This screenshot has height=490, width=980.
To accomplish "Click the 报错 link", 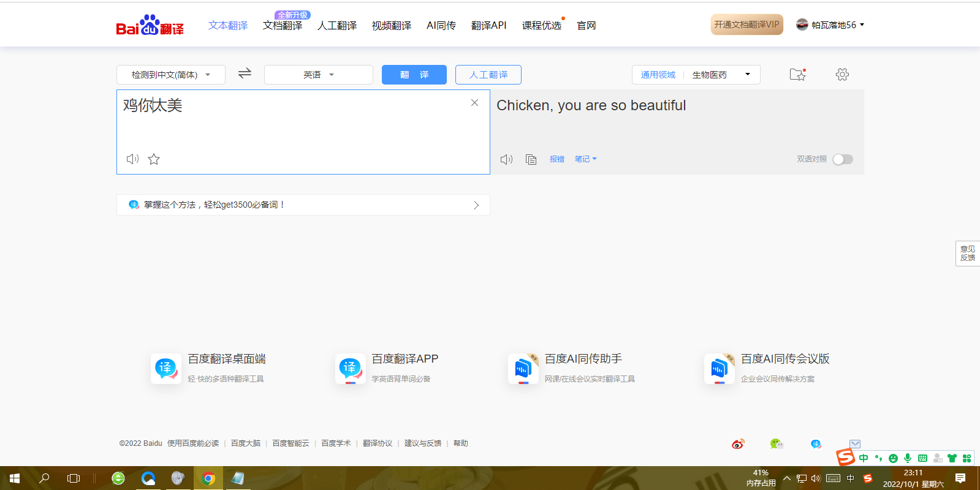I will [x=557, y=159].
